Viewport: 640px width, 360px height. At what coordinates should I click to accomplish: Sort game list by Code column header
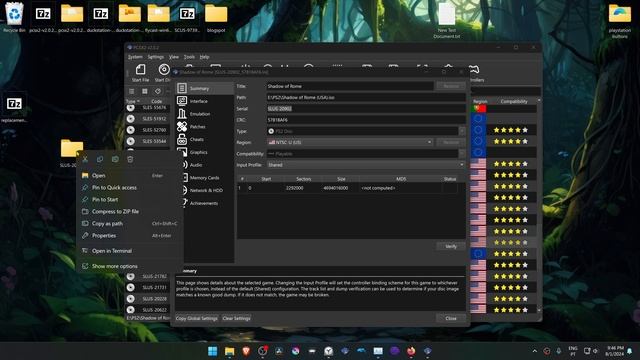coord(157,101)
